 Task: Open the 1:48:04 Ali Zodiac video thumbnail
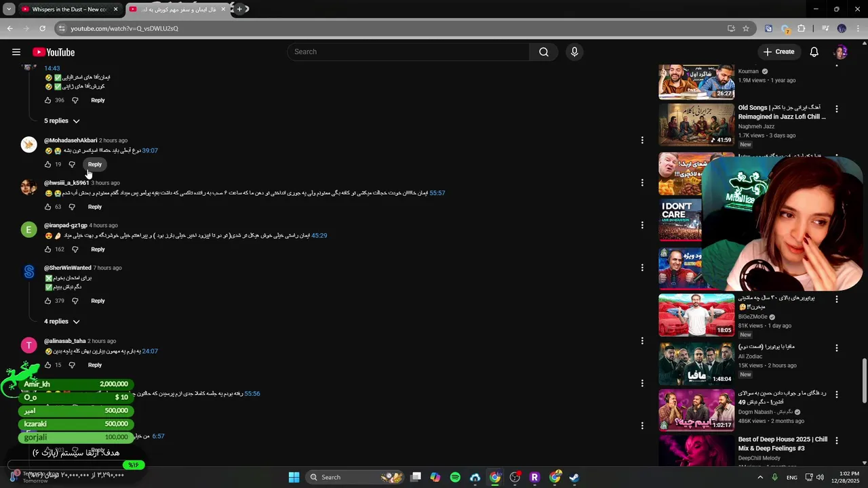pos(696,363)
